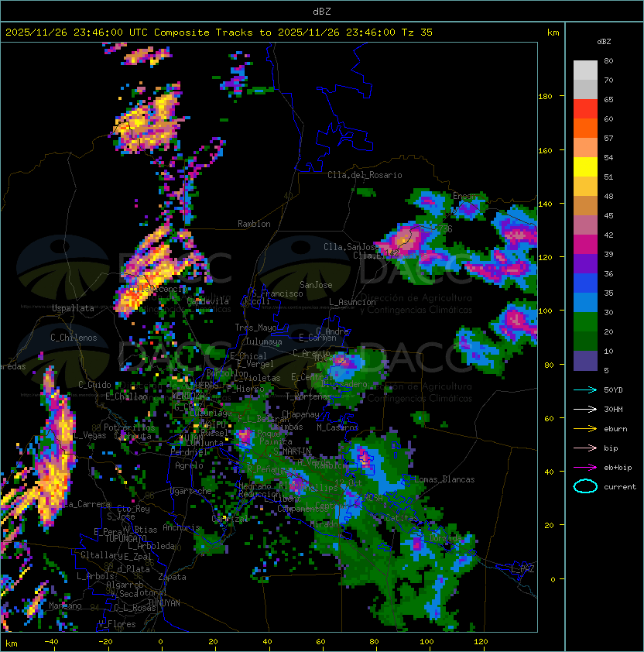Image resolution: width=644 pixels, height=652 pixels.
Task: Click the 'M_Caseros' map label
Action: [x=337, y=427]
